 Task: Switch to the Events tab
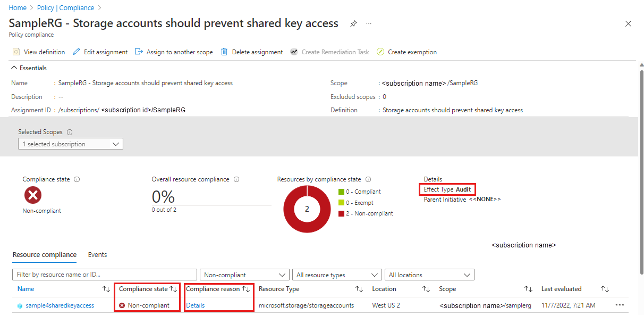point(97,255)
